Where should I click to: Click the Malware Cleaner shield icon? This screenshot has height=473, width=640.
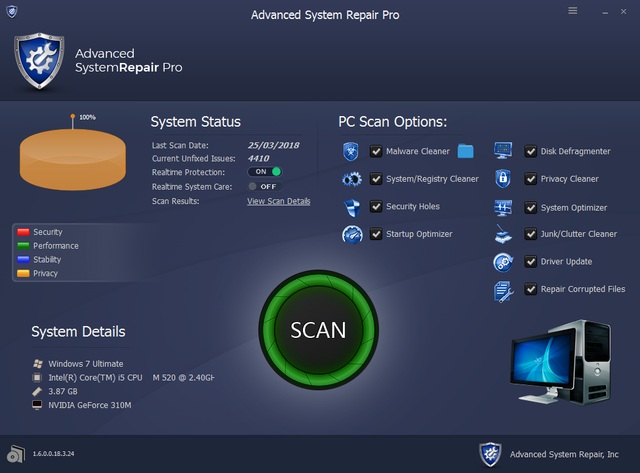(x=351, y=152)
